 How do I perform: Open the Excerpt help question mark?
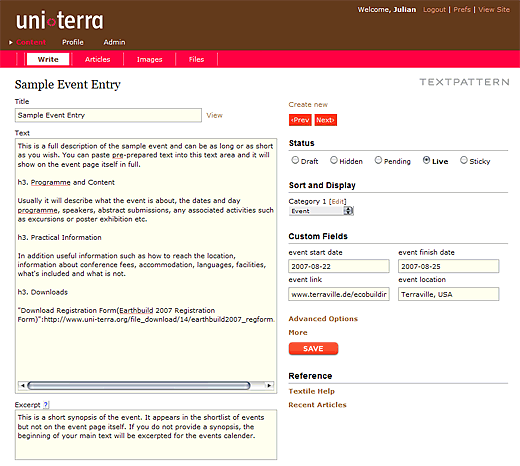[46, 405]
